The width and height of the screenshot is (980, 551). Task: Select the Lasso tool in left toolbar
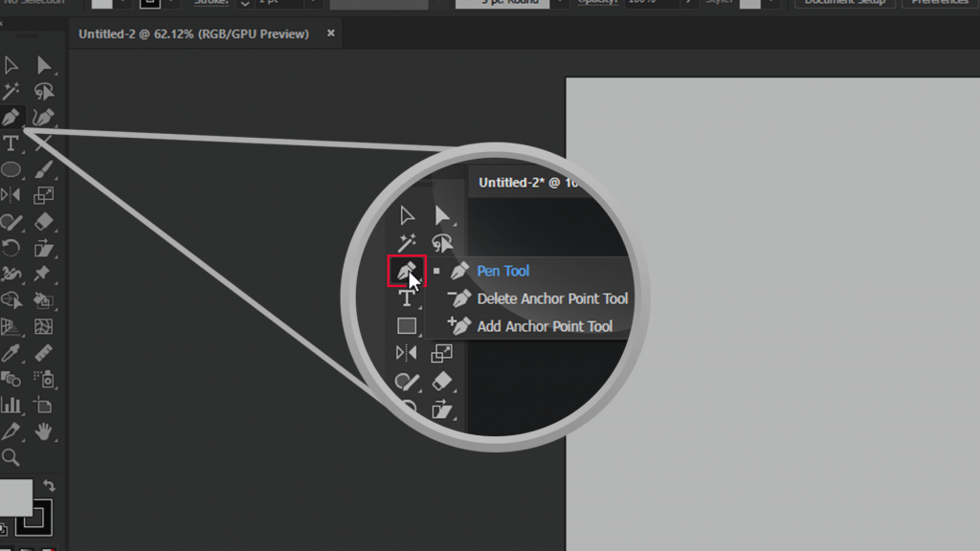coord(43,92)
